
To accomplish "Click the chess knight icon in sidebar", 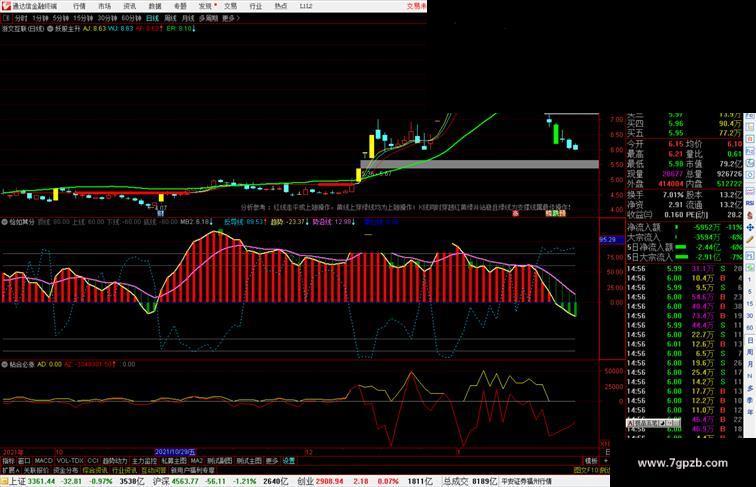I will 750,216.
